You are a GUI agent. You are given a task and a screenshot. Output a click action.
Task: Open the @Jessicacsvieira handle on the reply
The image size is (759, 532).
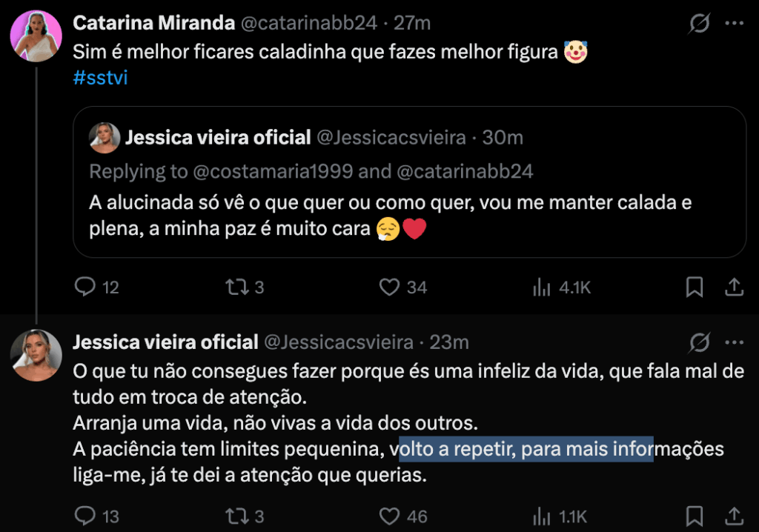coord(338,342)
